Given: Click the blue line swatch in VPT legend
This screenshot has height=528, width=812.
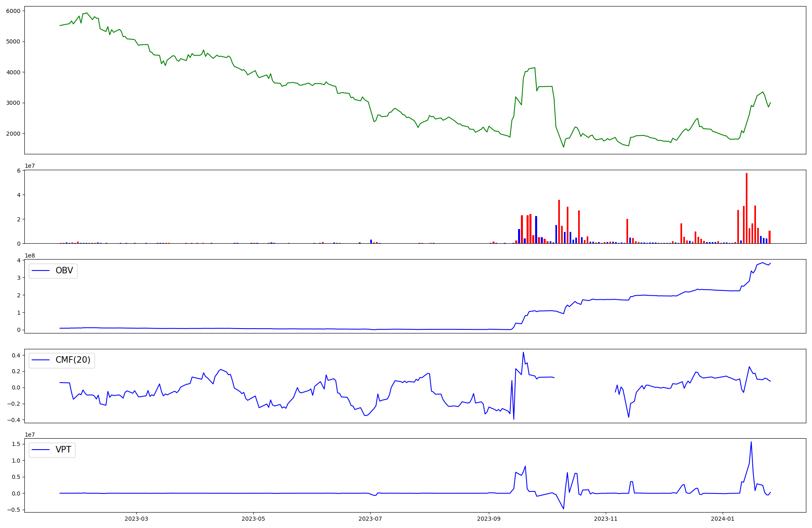Looking at the screenshot, I should [x=41, y=450].
